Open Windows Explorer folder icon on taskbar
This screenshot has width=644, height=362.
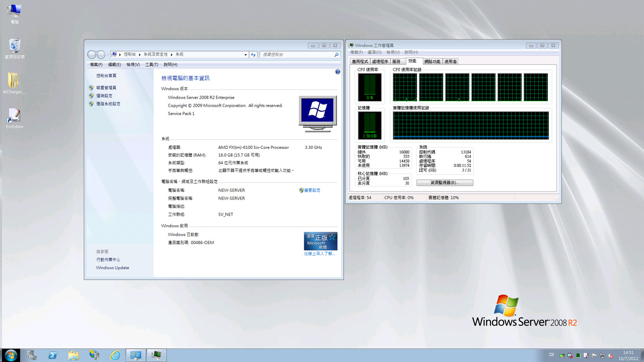[73, 355]
